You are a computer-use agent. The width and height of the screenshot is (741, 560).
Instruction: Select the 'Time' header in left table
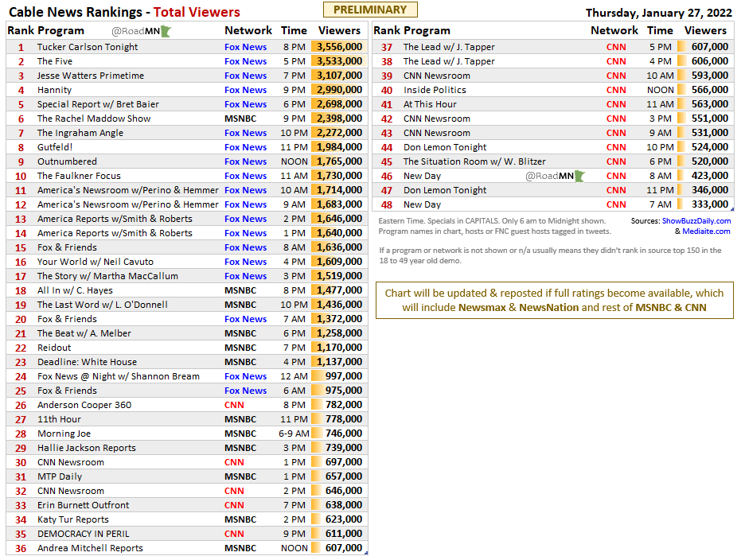click(294, 31)
